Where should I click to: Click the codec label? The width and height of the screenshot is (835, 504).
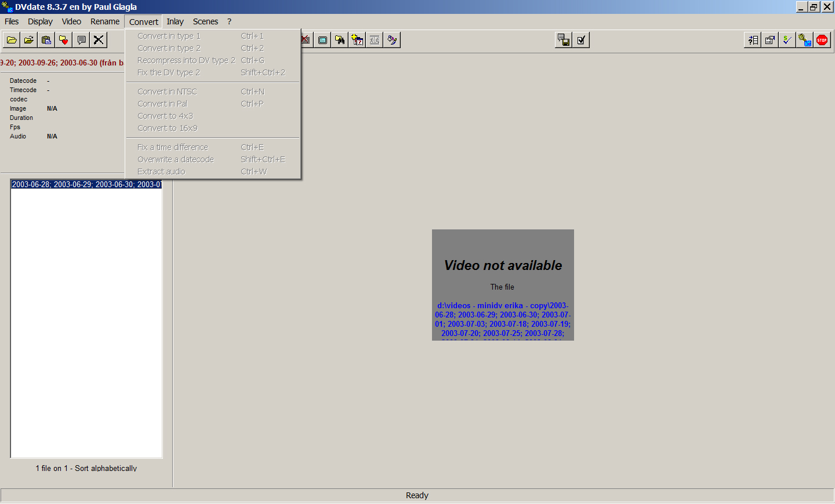pyautogui.click(x=19, y=99)
